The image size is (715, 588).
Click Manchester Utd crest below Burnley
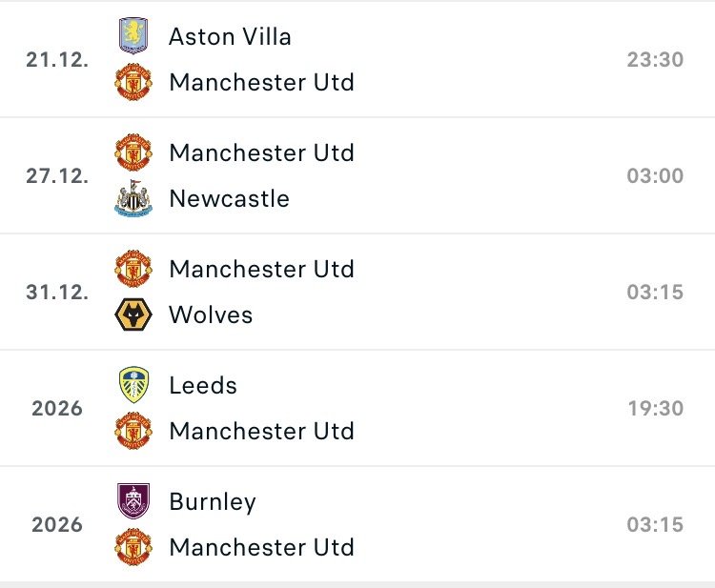click(133, 547)
